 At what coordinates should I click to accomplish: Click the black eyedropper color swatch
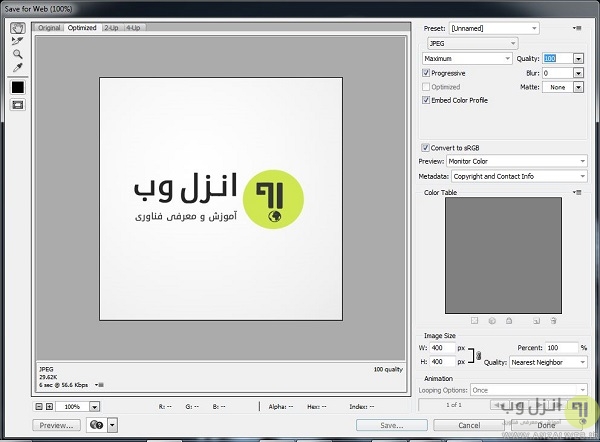(x=17, y=87)
